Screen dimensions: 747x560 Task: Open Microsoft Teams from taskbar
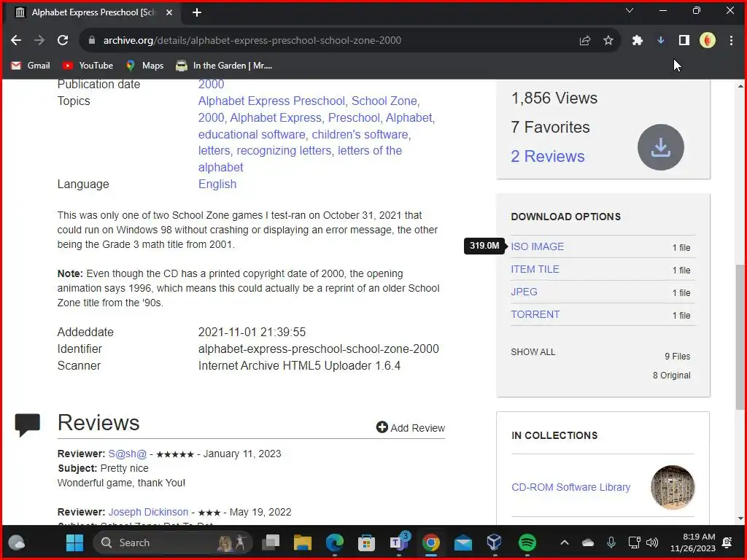(x=399, y=542)
